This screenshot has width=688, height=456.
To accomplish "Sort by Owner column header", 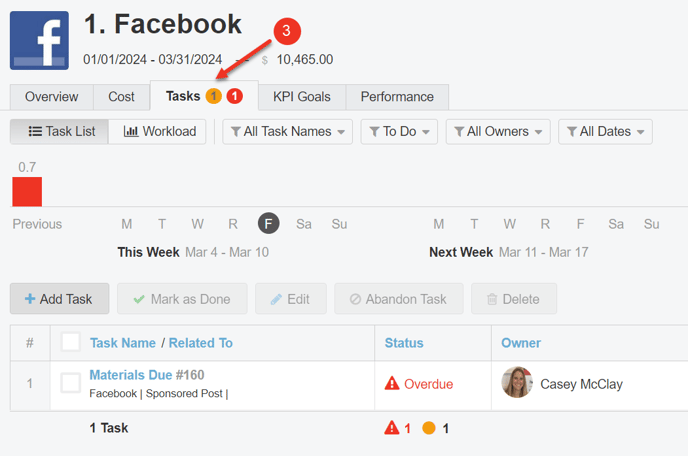I will coord(521,343).
